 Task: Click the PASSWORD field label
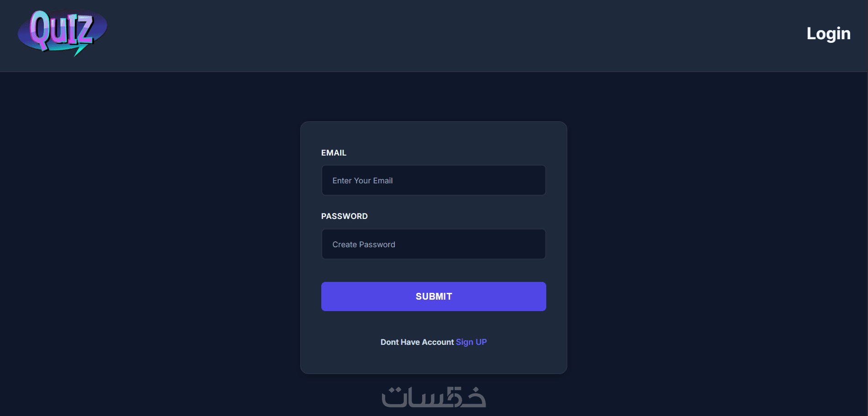tap(344, 216)
